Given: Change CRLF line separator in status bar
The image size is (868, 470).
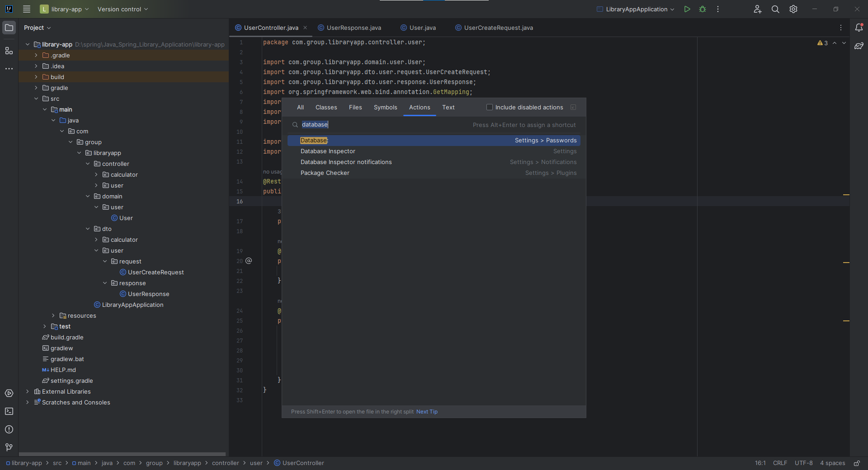Looking at the screenshot, I should pyautogui.click(x=780, y=463).
